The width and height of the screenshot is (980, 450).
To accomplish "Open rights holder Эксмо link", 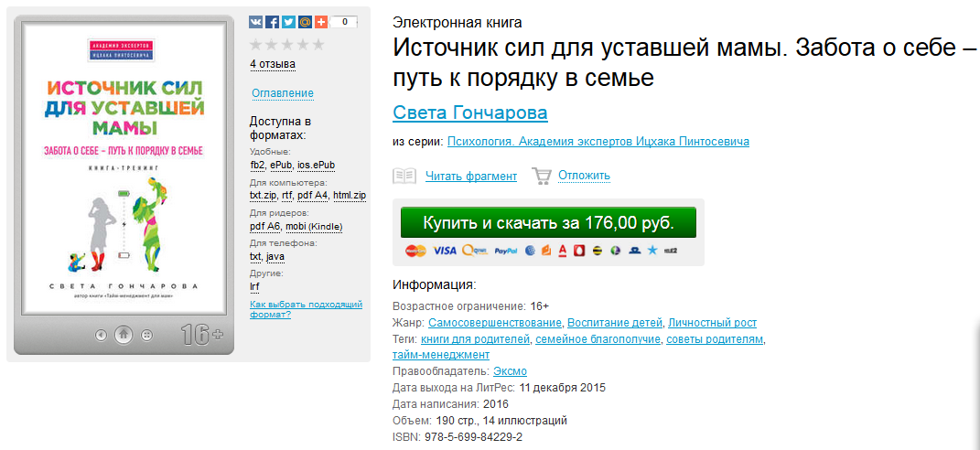I will click(510, 371).
